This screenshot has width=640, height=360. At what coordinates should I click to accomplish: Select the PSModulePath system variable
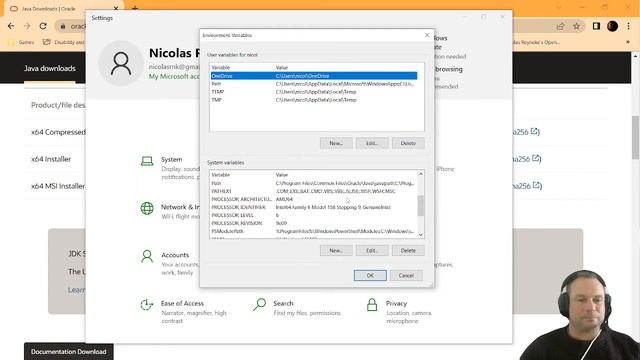tap(313, 231)
